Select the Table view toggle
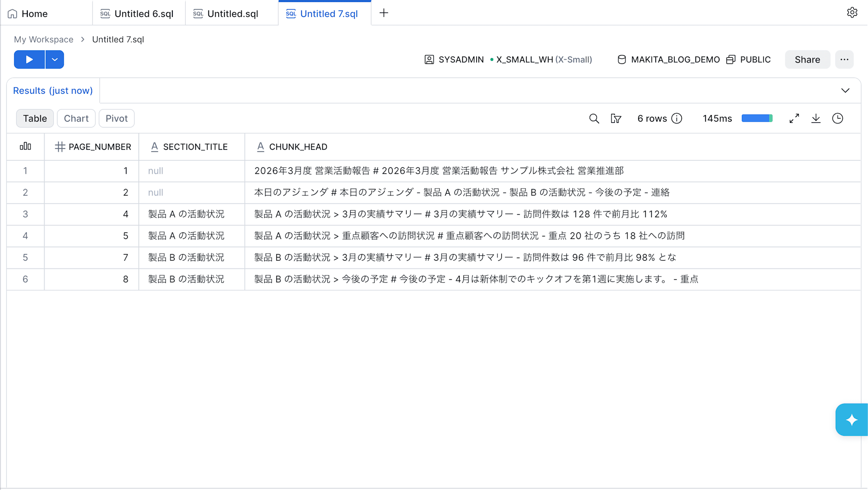This screenshot has width=868, height=490. [x=35, y=119]
